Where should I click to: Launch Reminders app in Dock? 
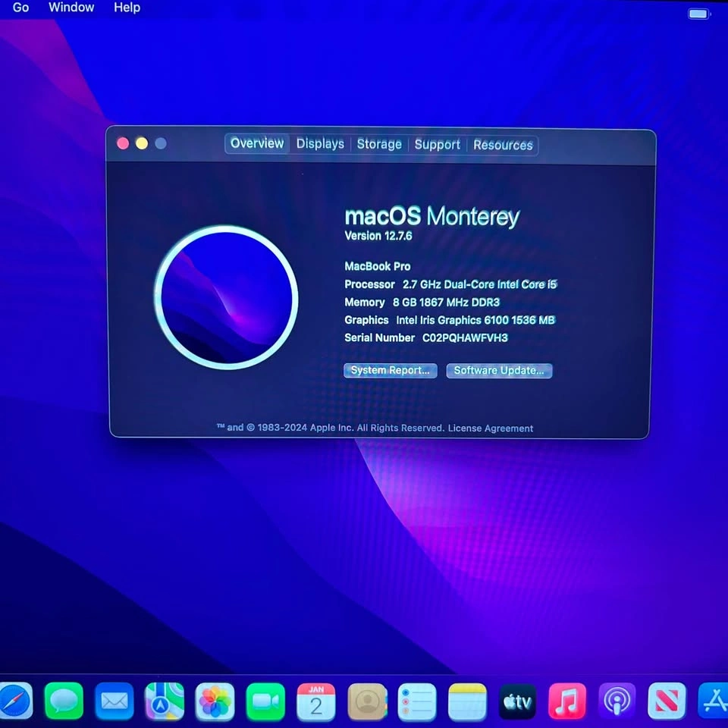[x=417, y=701]
